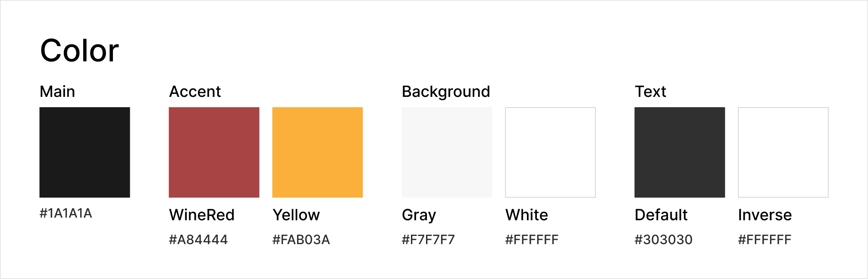The height and width of the screenshot is (279, 868).
Task: Select the "Accent" section label
Action: point(195,92)
